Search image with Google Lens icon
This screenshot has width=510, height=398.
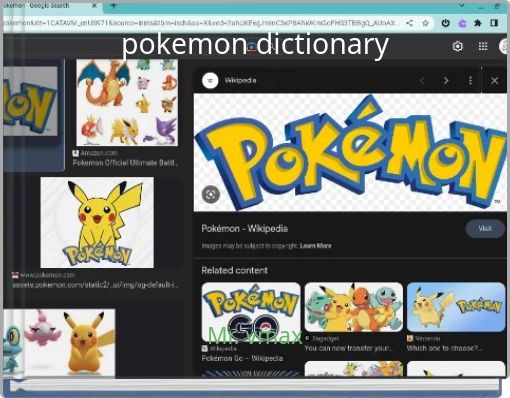click(211, 194)
